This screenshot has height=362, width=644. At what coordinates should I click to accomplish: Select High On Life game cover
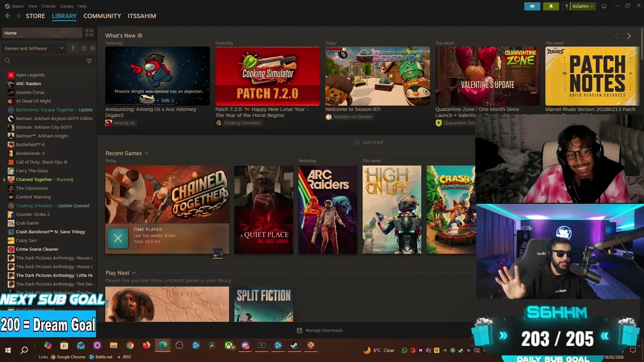tap(392, 210)
